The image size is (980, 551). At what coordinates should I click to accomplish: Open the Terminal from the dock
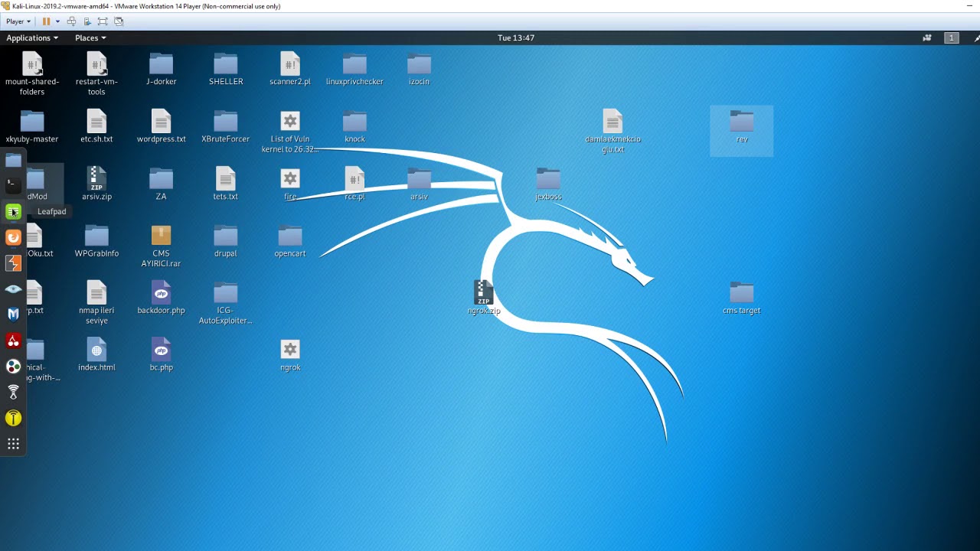[13, 184]
